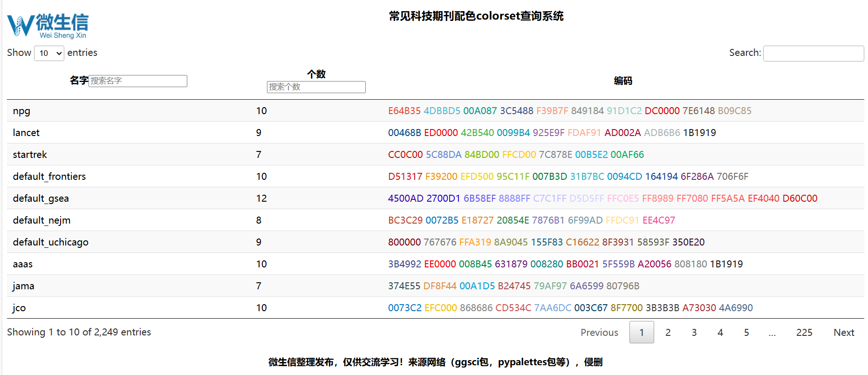Image resolution: width=868 pixels, height=375 pixels.
Task: Click color code 80796B in jama row
Action: 623,286
